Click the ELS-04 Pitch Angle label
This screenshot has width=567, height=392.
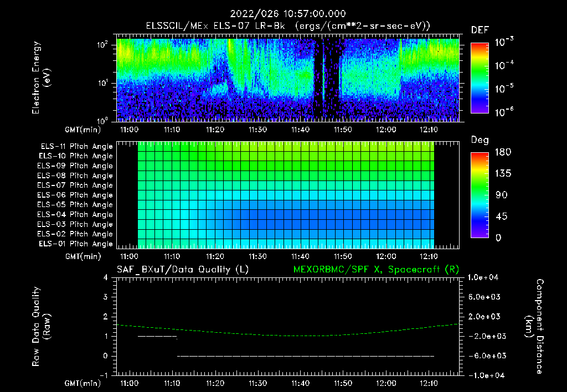pyautogui.click(x=75, y=214)
